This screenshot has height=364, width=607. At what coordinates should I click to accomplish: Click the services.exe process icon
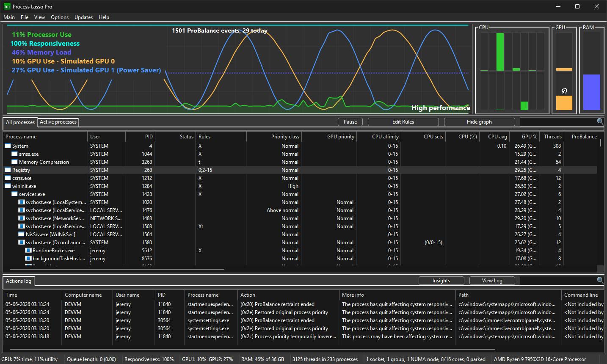(x=14, y=194)
